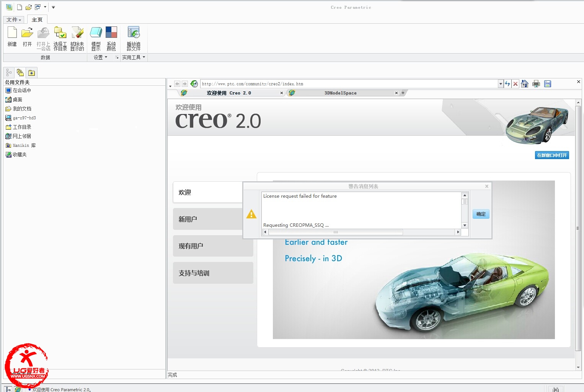Click 播放追踪文件 (Play Trail File) icon
Screen dimensions: 584x392
(x=134, y=38)
